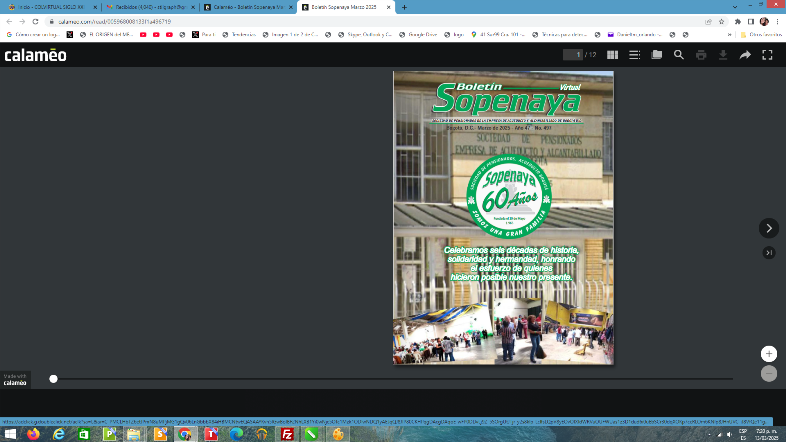Go to the next page arrow

[x=768, y=228]
